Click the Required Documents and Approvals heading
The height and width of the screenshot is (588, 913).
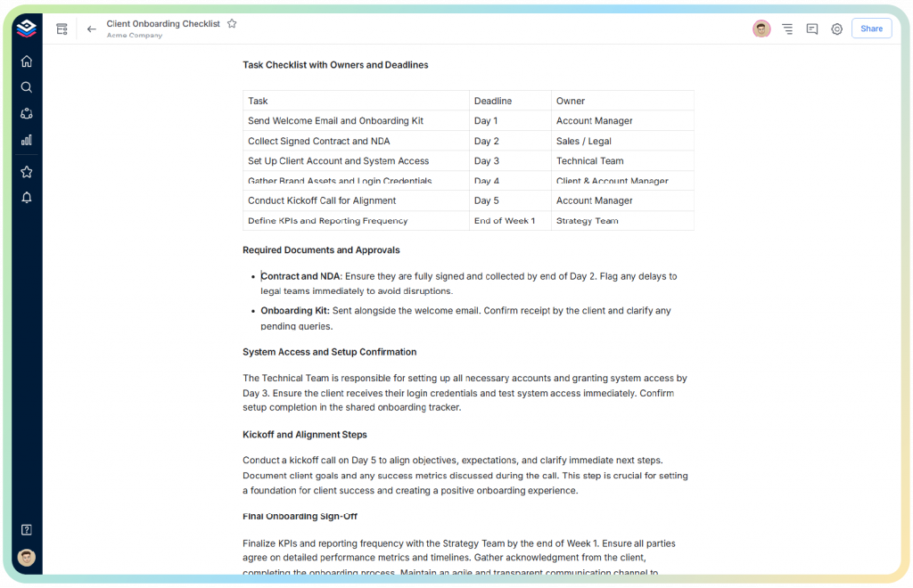[321, 250]
